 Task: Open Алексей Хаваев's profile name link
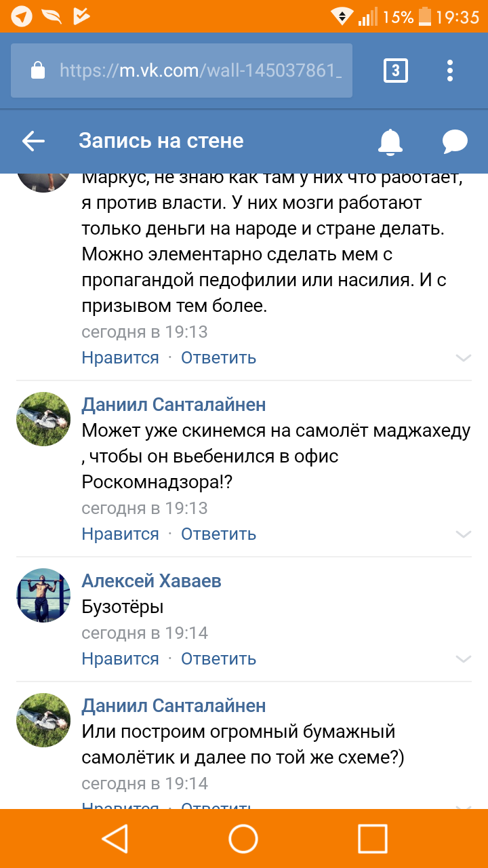tap(151, 581)
